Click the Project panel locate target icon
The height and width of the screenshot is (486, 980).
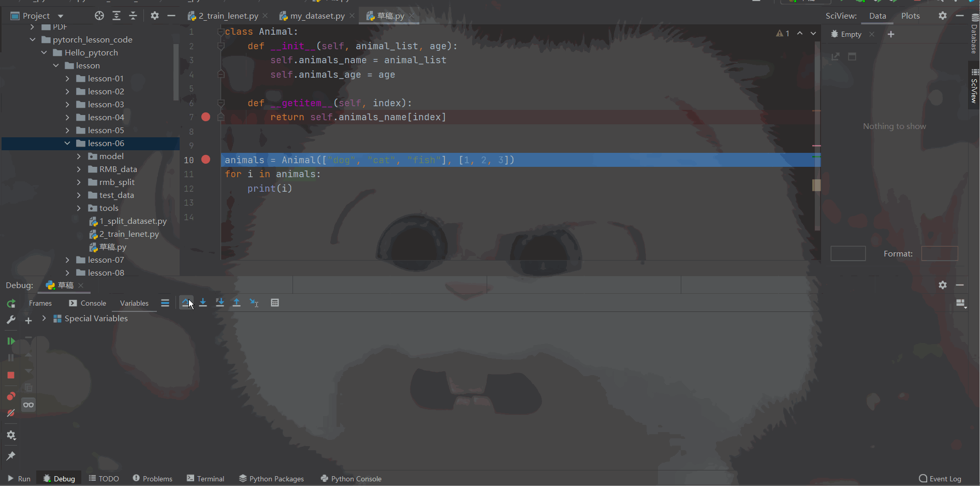tap(99, 16)
